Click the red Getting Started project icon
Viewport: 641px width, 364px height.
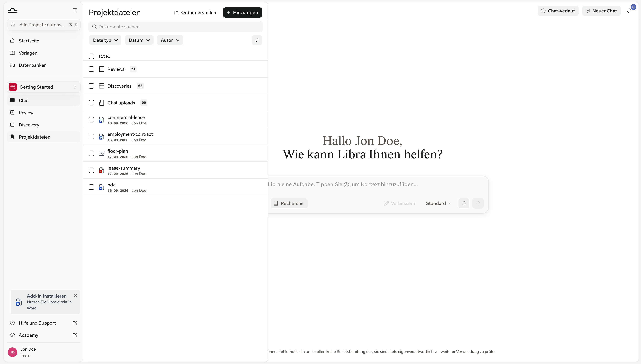tap(13, 87)
